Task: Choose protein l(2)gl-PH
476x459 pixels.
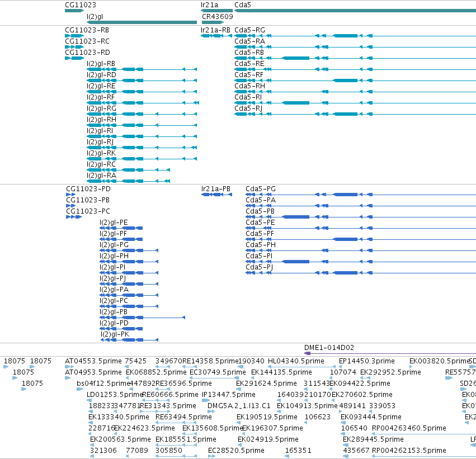Action: click(x=114, y=257)
